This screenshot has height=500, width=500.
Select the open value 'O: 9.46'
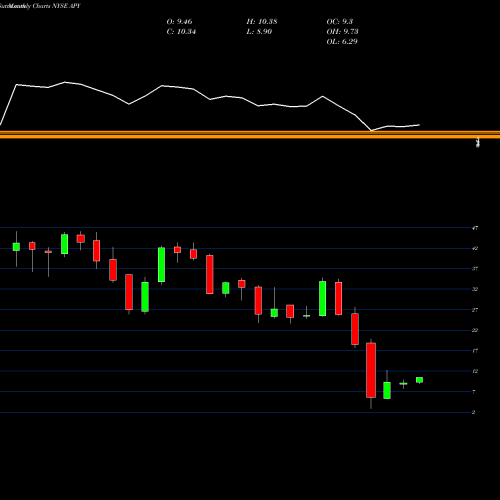(x=179, y=22)
